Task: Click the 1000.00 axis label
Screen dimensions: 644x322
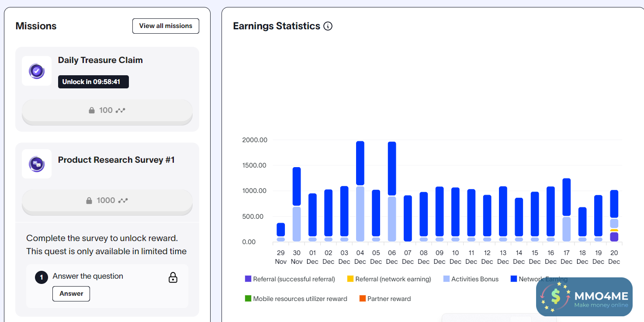Action: (x=254, y=191)
